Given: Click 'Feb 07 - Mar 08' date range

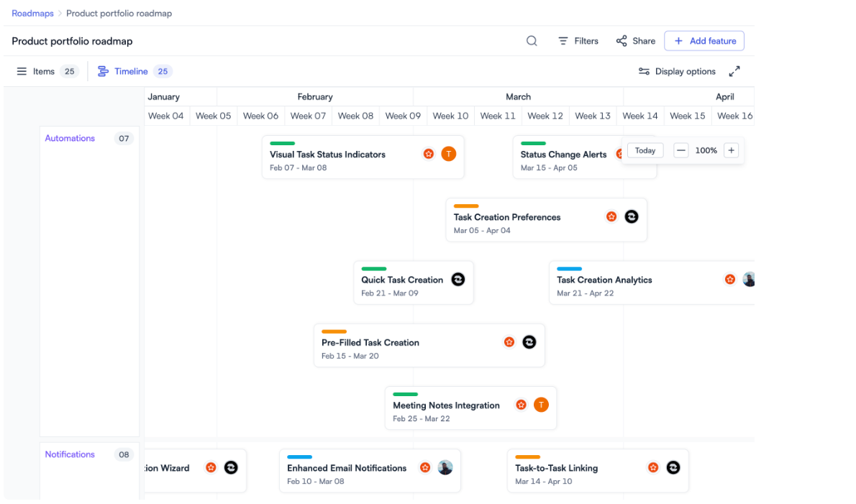Looking at the screenshot, I should (x=298, y=168).
